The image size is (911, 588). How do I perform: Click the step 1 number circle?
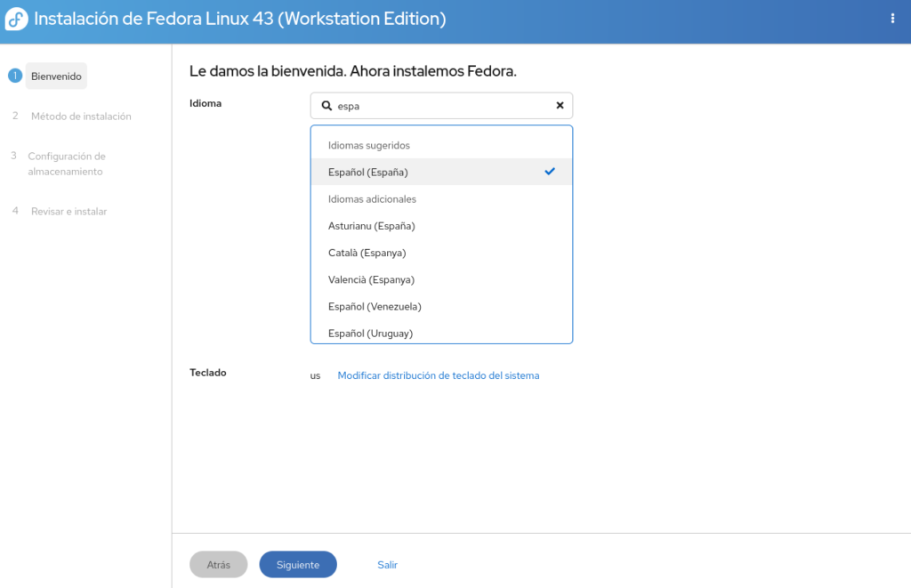(x=14, y=77)
